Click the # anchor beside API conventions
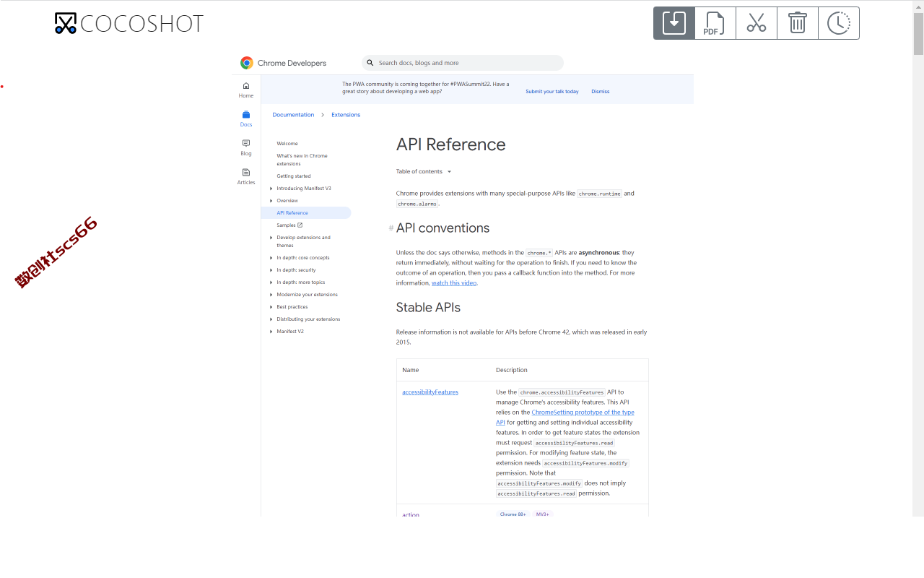Image resolution: width=924 pixels, height=578 pixels. point(391,228)
